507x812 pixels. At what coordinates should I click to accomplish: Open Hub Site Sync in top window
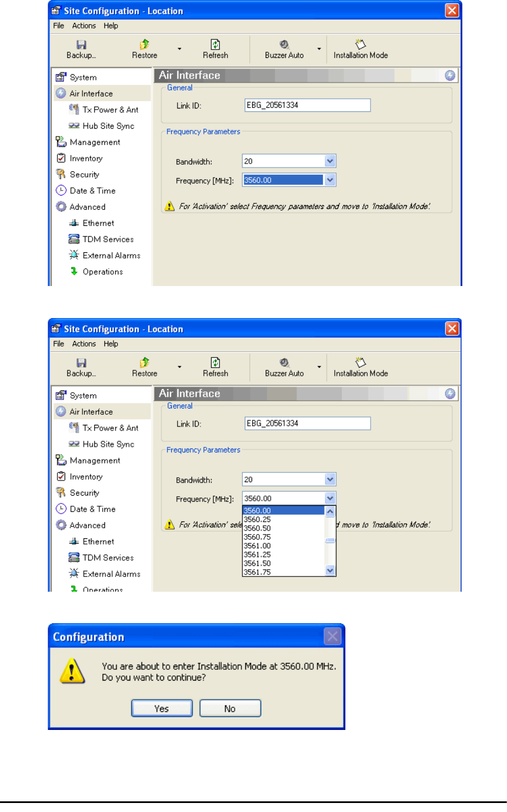(109, 126)
